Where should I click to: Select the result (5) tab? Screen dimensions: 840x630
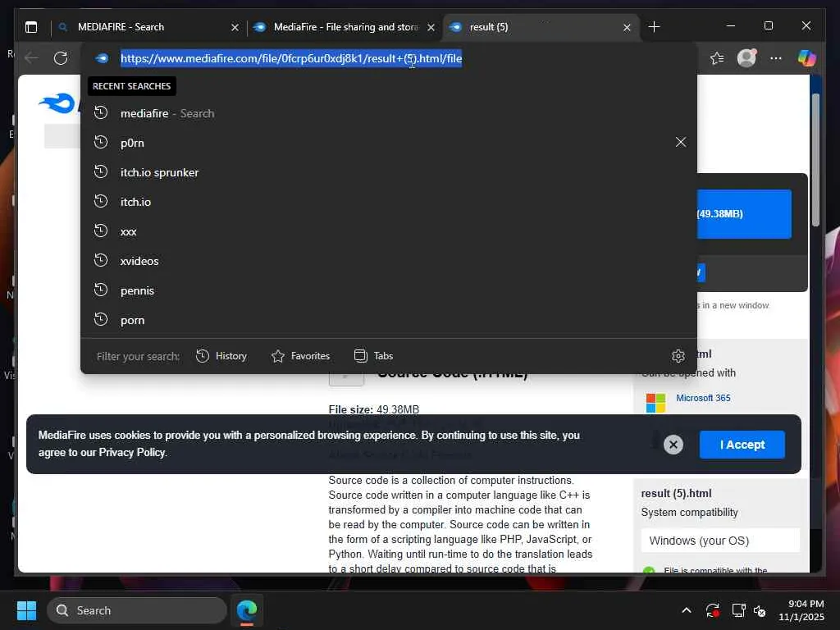tap(541, 27)
